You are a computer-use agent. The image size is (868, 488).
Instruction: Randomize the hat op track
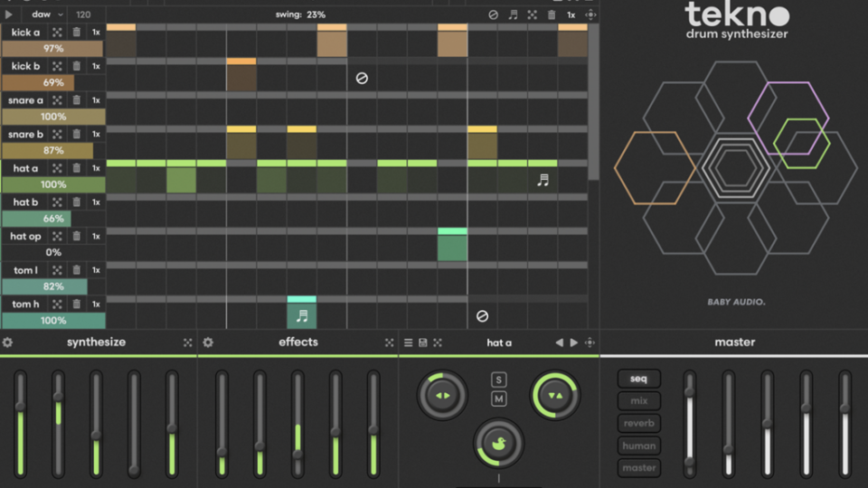tap(57, 236)
